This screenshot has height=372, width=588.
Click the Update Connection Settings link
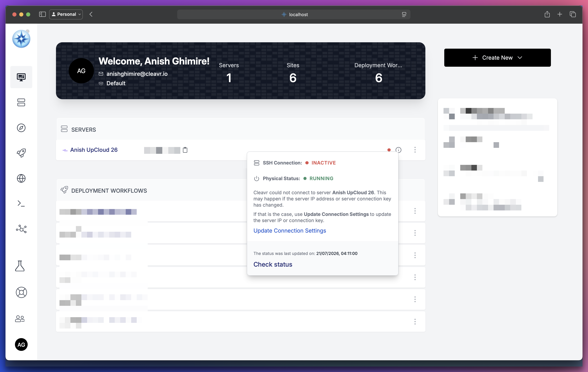(x=290, y=231)
